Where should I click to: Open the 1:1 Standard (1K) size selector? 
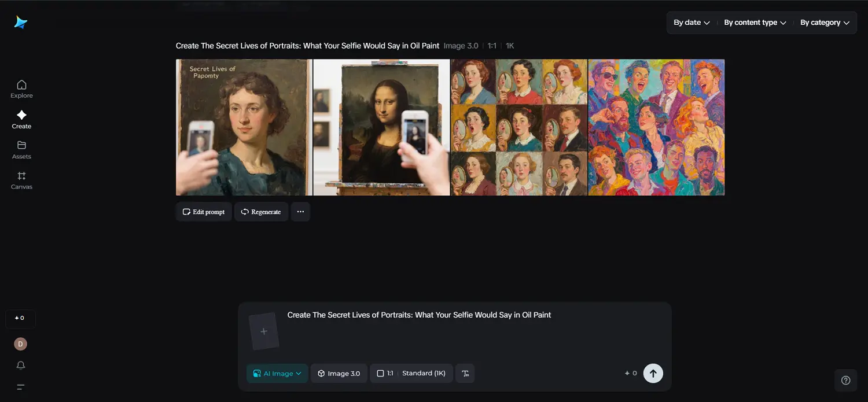point(411,374)
